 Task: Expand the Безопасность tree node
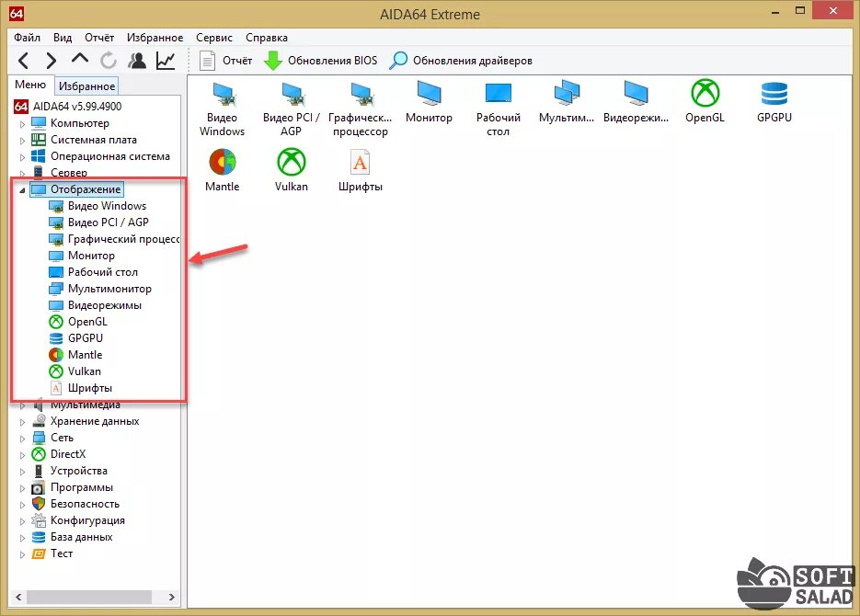22,505
